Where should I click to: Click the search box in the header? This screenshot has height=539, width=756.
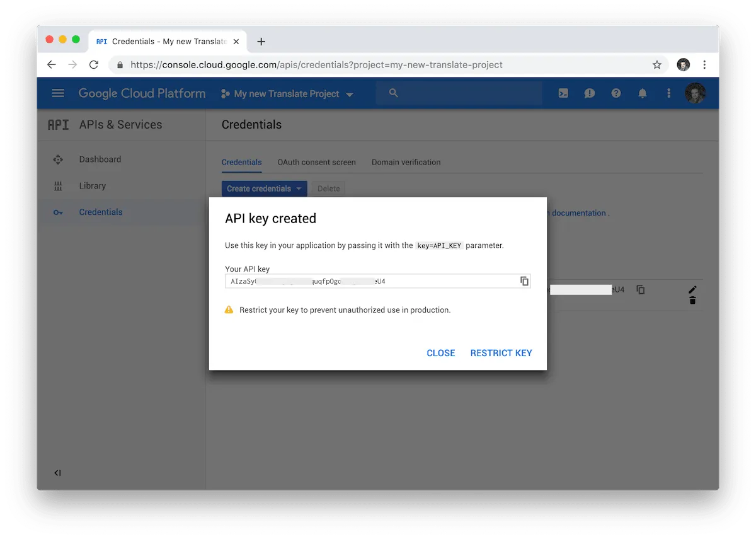(459, 93)
